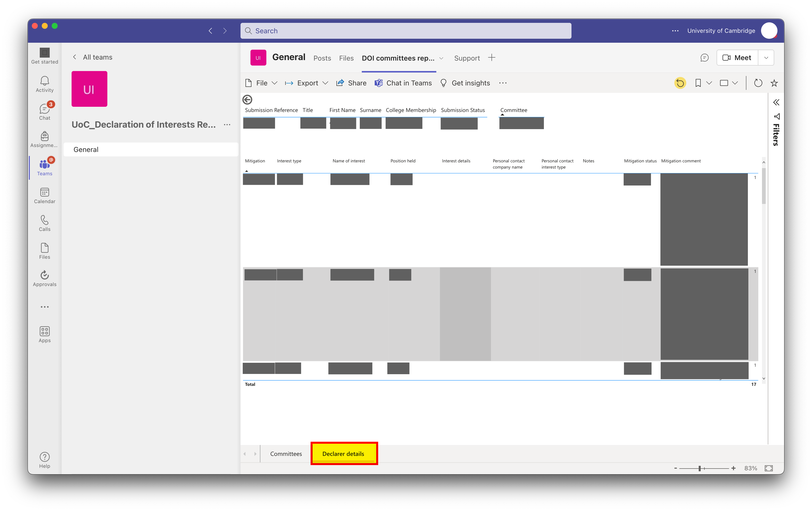Go back in navigation history
Screen dimensions: 812x511
click(x=210, y=31)
